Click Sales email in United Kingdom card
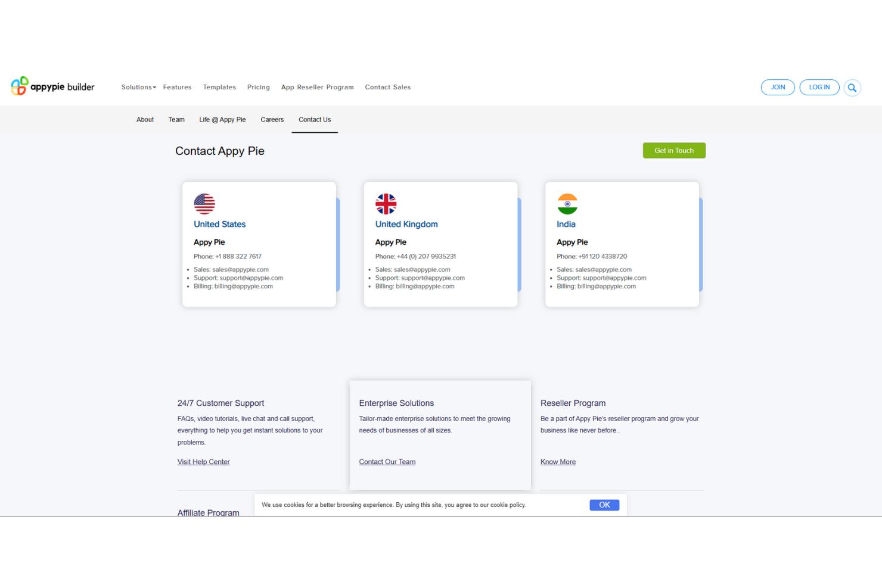The width and height of the screenshot is (882, 588). 422,269
